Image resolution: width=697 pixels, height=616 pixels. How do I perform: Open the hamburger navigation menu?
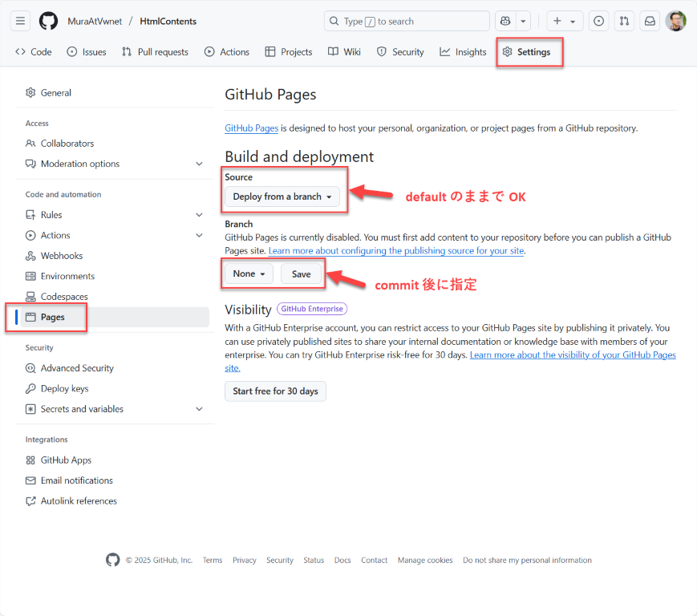tap(20, 21)
